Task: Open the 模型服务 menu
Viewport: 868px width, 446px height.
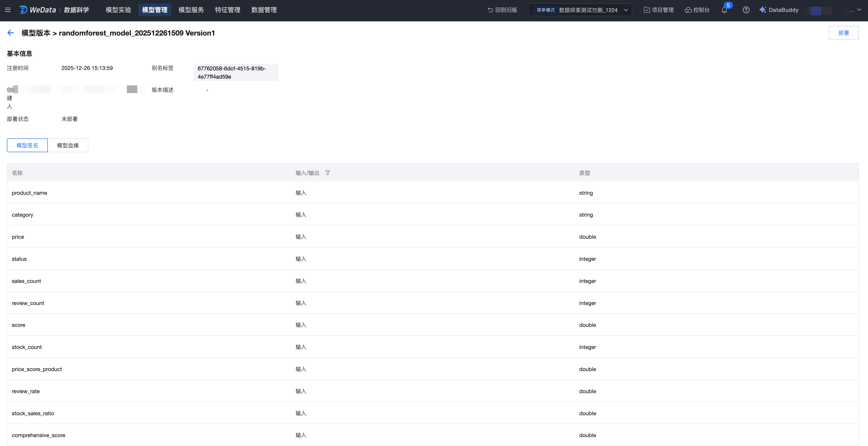Action: tap(191, 10)
